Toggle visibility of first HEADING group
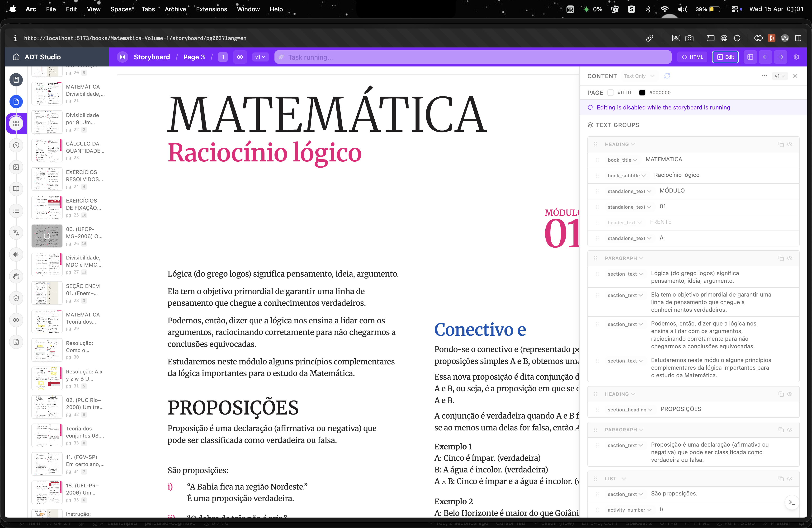The image size is (812, 528). pyautogui.click(x=789, y=144)
